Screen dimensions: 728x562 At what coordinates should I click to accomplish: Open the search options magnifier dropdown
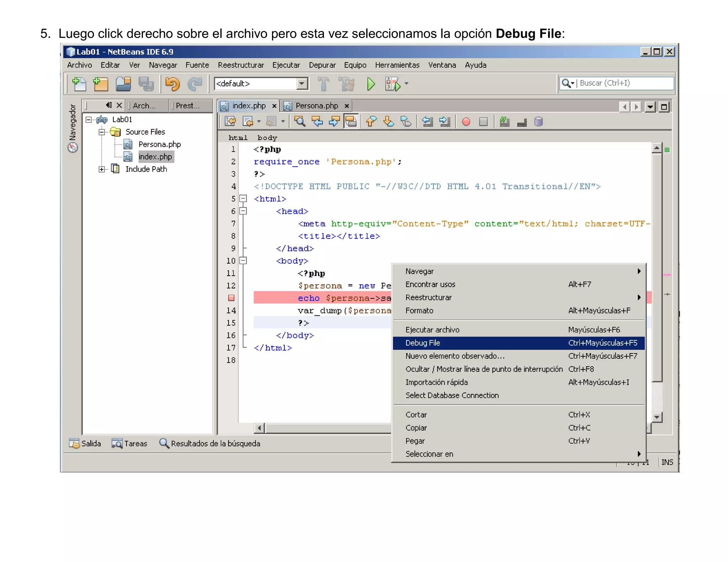click(x=568, y=83)
